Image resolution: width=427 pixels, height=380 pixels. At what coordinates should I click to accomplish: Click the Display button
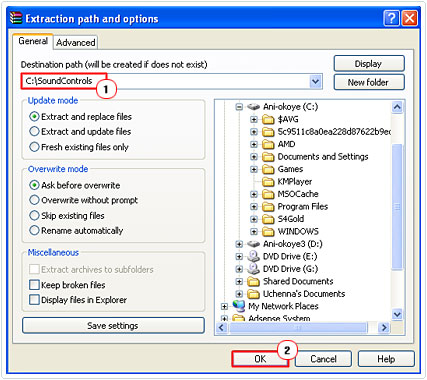[x=369, y=63]
